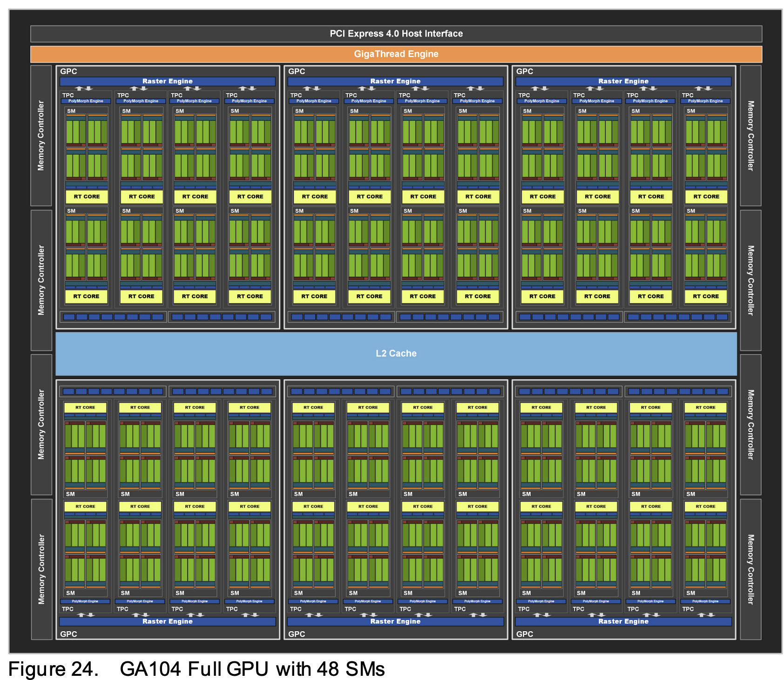The image size is (784, 680).
Task: Select the third Memory Controller on left side
Action: (41, 425)
